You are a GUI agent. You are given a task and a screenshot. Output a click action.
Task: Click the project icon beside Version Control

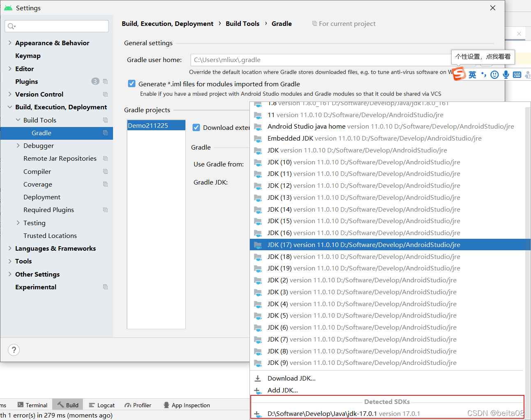coord(106,94)
